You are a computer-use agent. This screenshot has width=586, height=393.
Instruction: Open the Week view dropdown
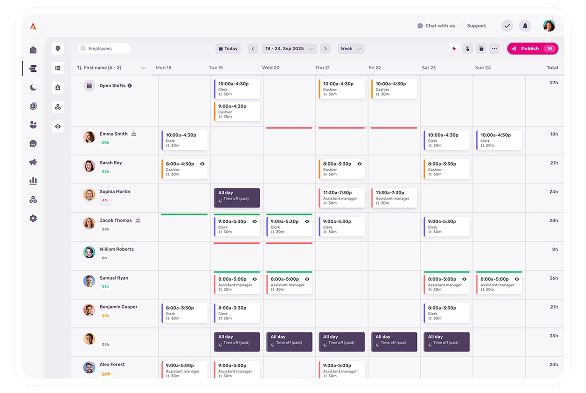[351, 49]
